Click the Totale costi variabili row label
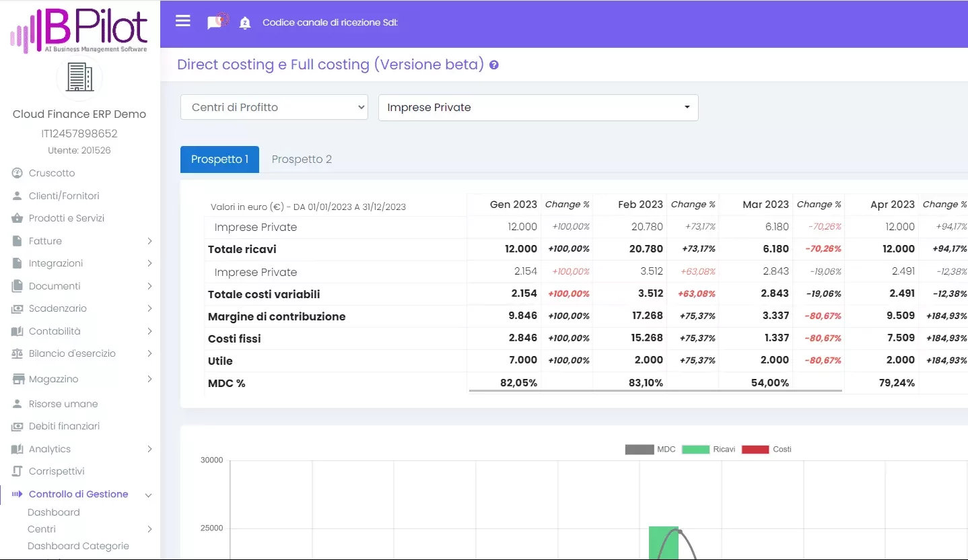The image size is (968, 560). pyautogui.click(x=264, y=294)
